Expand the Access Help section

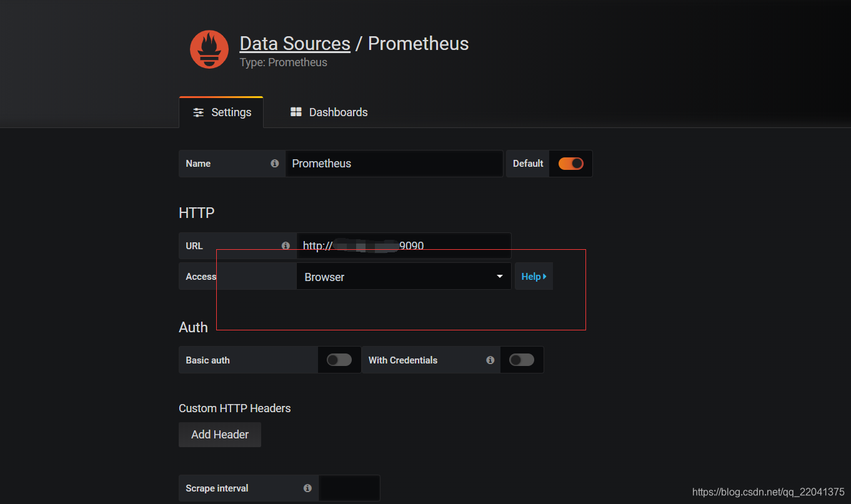click(534, 277)
